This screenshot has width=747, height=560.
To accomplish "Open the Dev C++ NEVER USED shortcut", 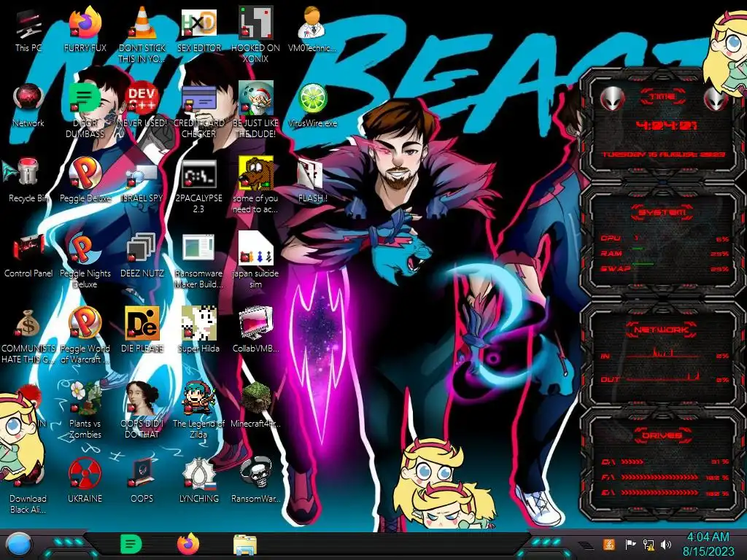I will point(142,105).
